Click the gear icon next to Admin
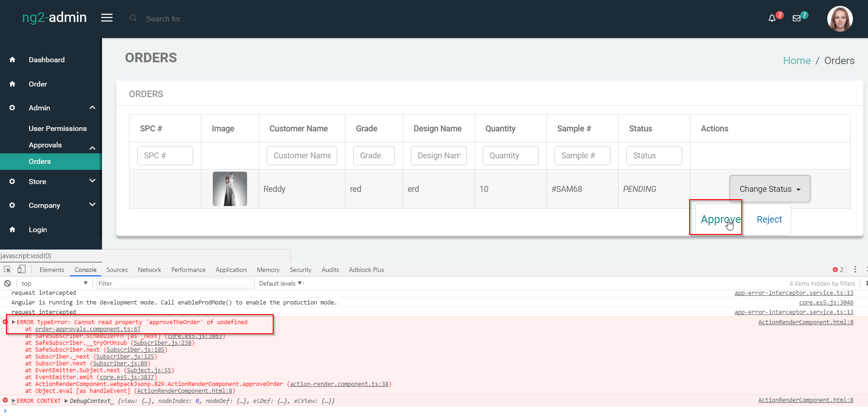Image resolution: width=868 pixels, height=418 pixels. point(12,108)
